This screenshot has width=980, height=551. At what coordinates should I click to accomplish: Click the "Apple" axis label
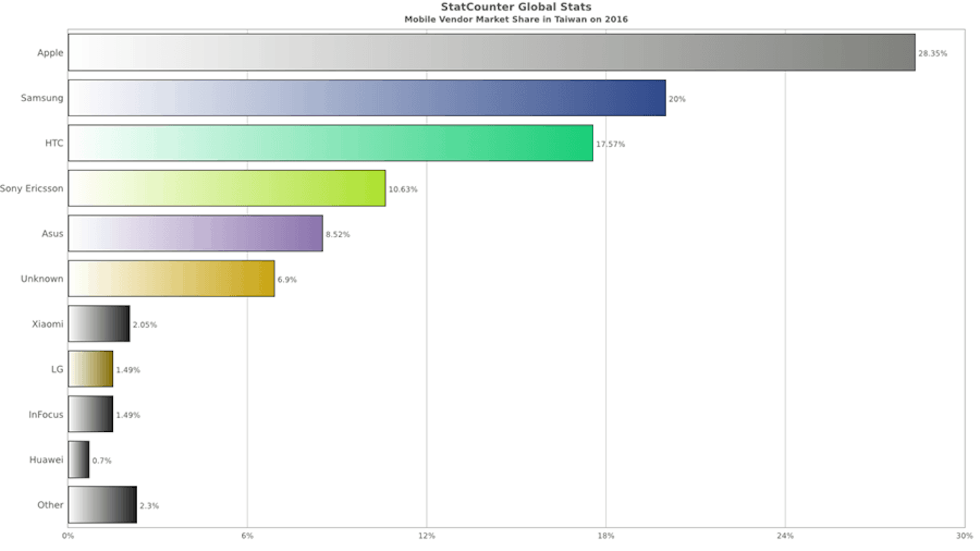click(x=50, y=53)
